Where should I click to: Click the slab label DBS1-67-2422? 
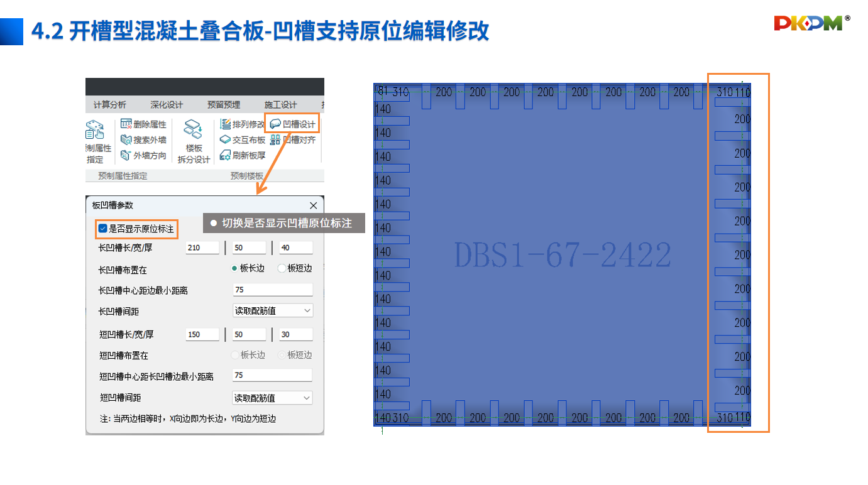(563, 255)
